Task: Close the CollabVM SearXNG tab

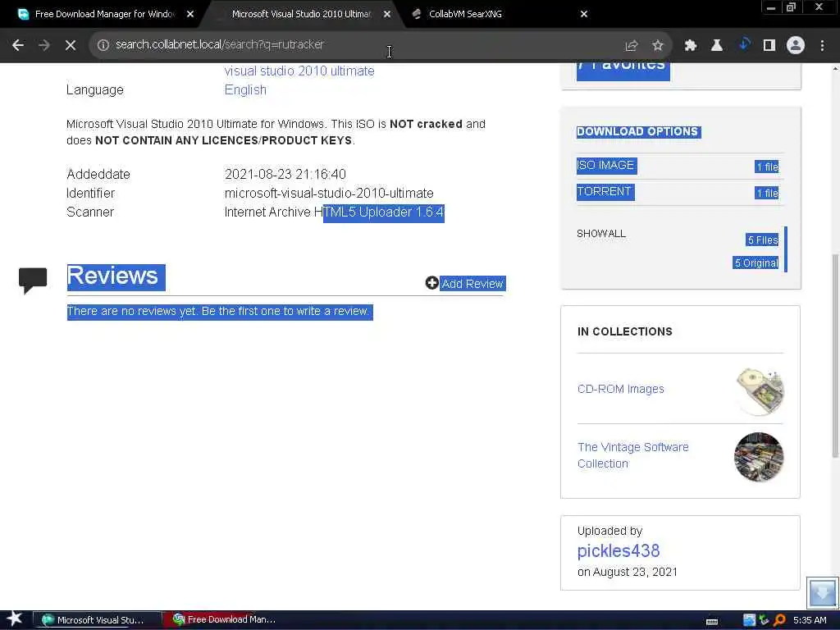Action: (584, 14)
